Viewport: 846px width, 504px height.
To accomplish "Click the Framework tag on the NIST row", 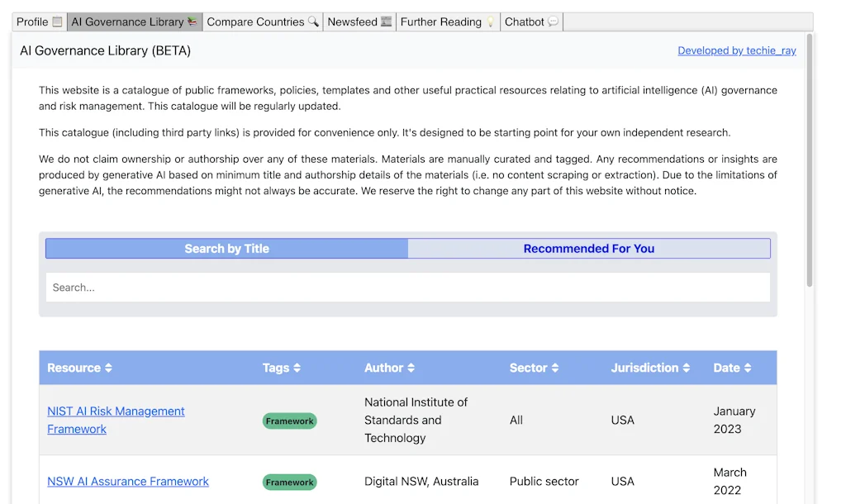I will 289,421.
